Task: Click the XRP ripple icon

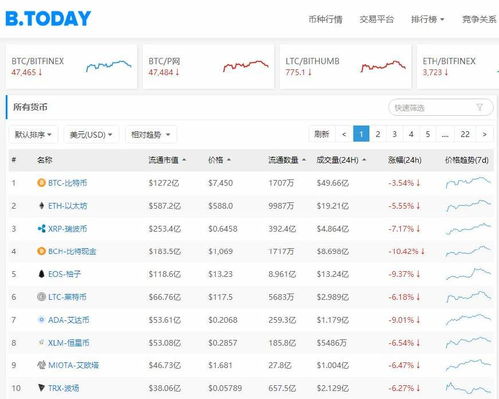Action: pos(41,228)
